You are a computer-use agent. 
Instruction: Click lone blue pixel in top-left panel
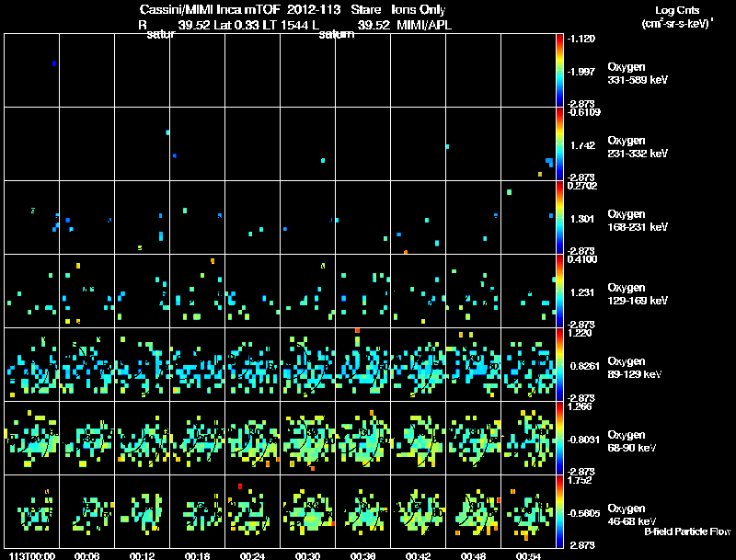(x=54, y=63)
